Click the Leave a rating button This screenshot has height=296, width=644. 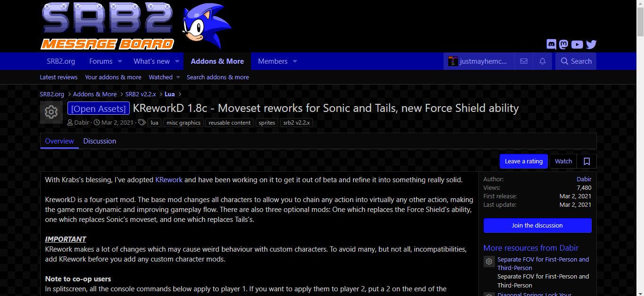[524, 161]
